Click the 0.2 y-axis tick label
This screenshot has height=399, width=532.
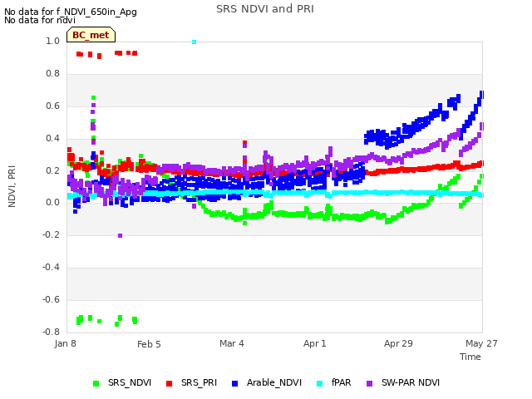pos(52,170)
